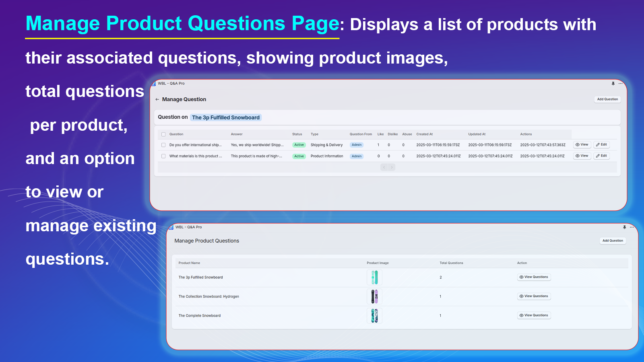Click the 'Answer' column header
The image size is (644, 362).
(237, 134)
